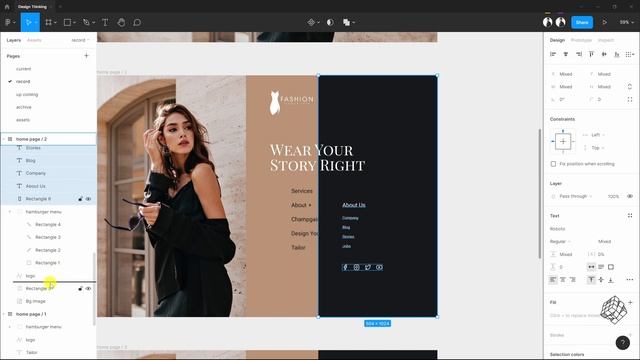Open page list dropdown labeled record
Image resolution: width=640 pixels, height=360 pixels.
(80, 40)
